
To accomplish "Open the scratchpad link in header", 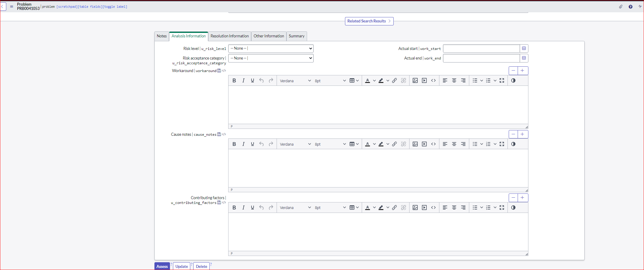I will pyautogui.click(x=67, y=7).
